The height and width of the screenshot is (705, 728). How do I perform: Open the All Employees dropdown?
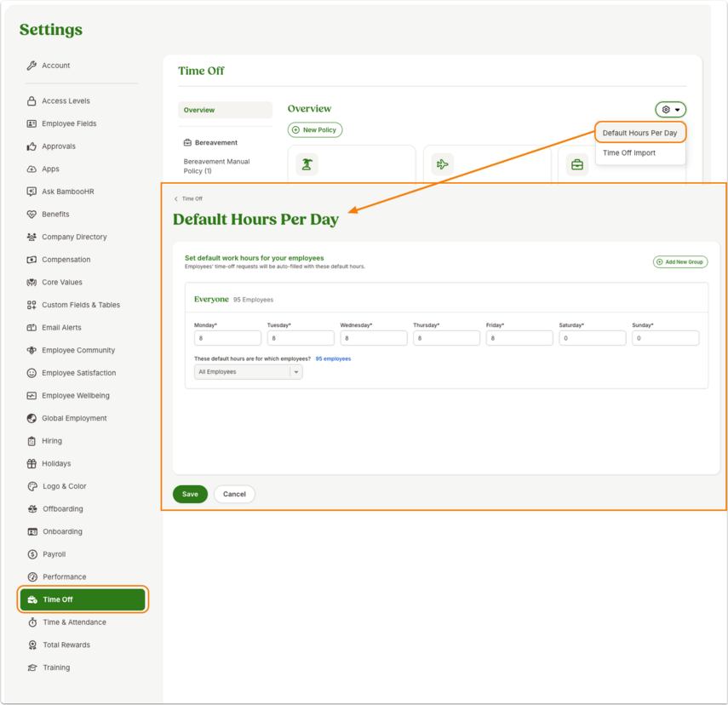(249, 372)
